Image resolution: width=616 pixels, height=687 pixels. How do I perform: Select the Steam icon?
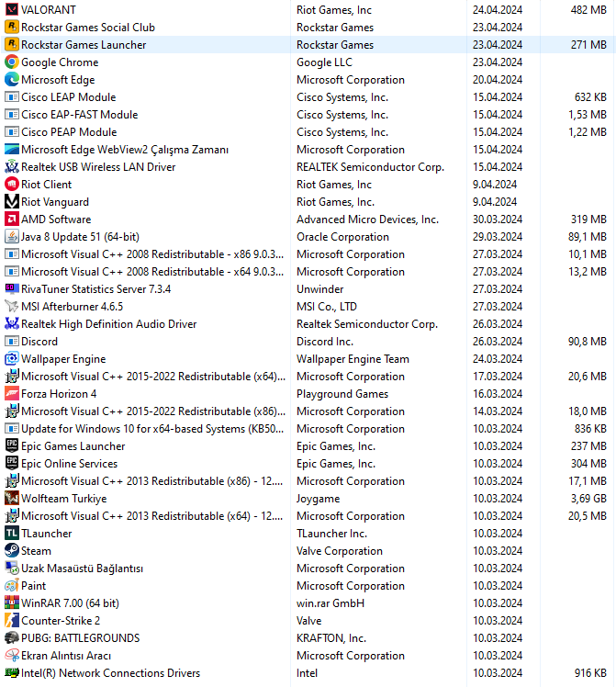(11, 550)
